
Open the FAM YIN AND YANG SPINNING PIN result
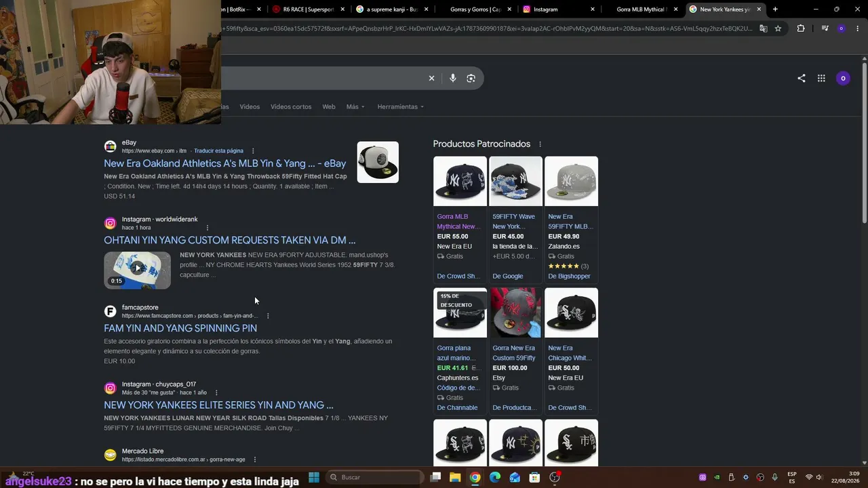point(180,328)
